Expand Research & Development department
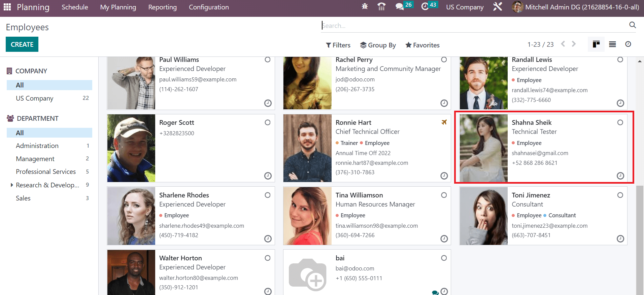Screen dimensions: 644x295 pyautogui.click(x=12, y=185)
